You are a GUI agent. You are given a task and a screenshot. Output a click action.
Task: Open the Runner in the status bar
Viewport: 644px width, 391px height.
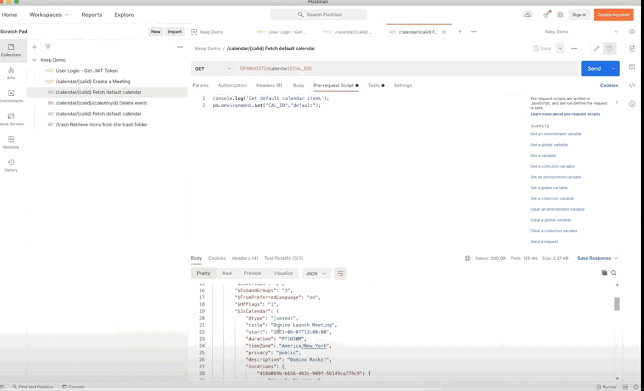(607, 387)
